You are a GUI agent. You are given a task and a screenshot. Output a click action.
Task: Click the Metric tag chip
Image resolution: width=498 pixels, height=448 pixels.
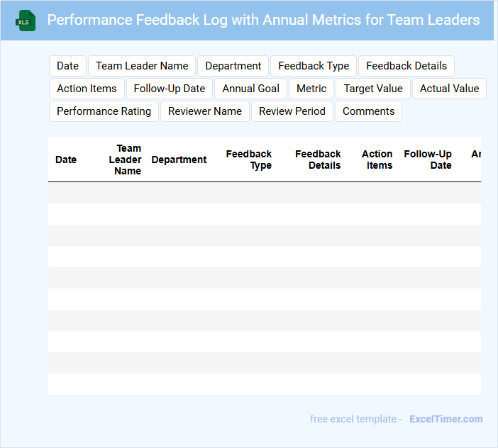pos(311,89)
